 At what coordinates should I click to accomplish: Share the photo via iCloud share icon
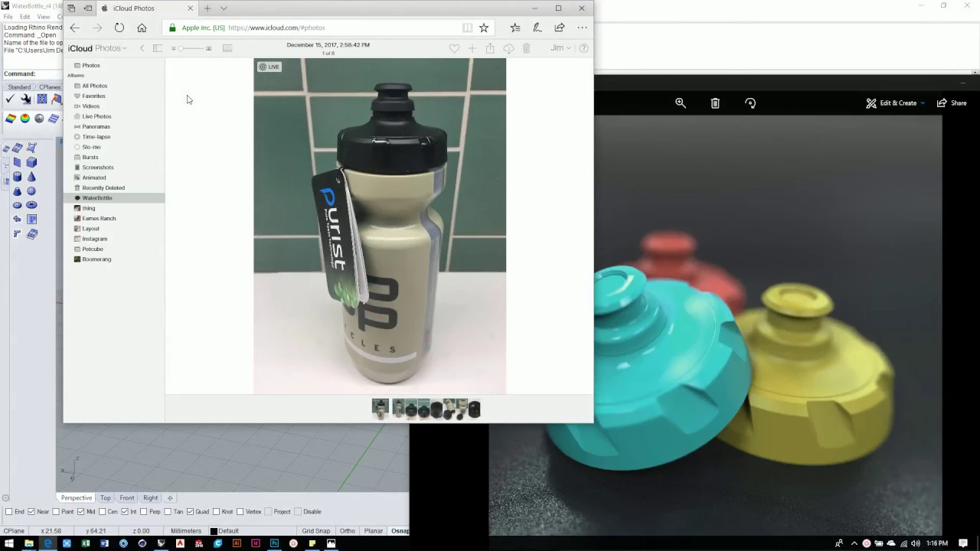(490, 48)
